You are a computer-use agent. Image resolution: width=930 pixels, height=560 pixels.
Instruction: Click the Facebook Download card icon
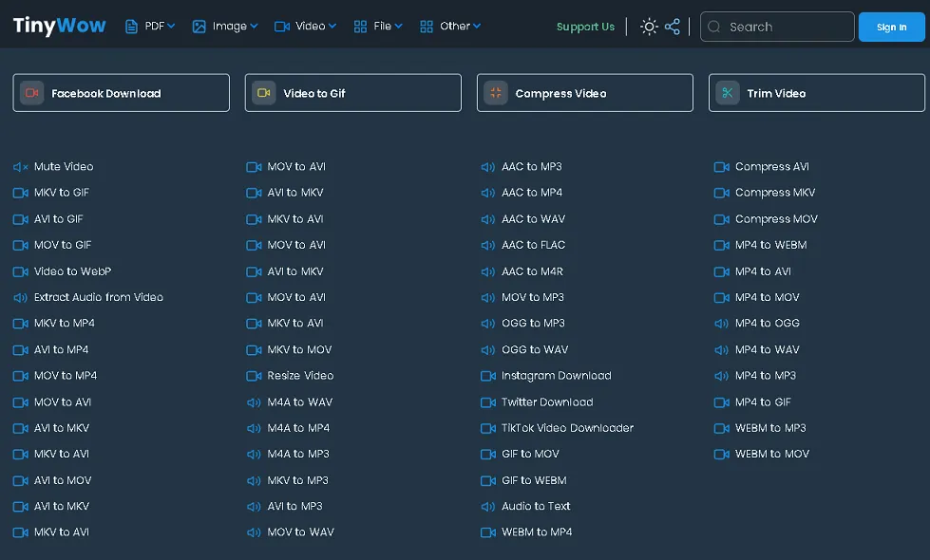click(32, 93)
